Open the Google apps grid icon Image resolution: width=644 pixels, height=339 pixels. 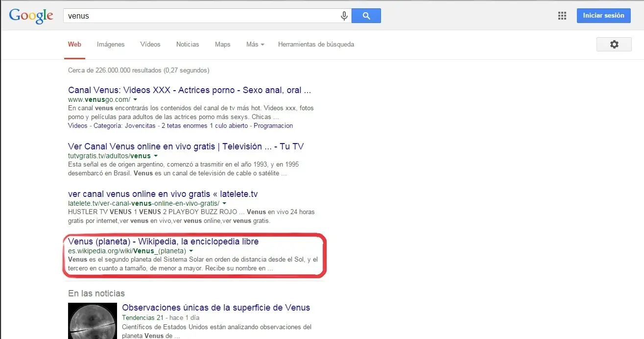[562, 16]
